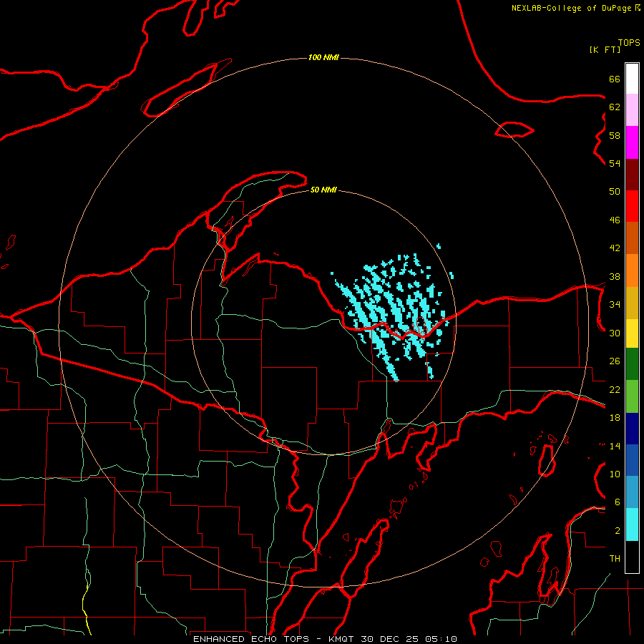
Task: Click the medium blue 10-14 K FT swatch
Action: [632, 460]
